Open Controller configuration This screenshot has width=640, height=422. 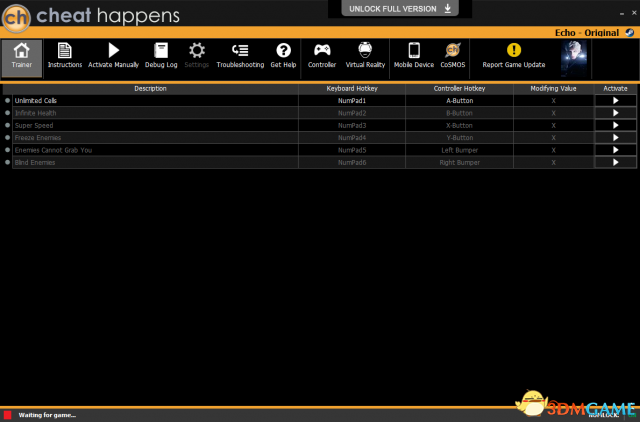(322, 56)
